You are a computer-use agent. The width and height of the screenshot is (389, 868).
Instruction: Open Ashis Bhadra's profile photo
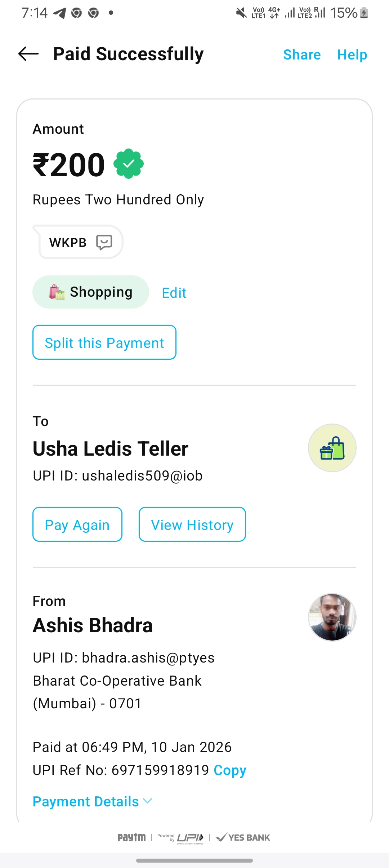332,617
